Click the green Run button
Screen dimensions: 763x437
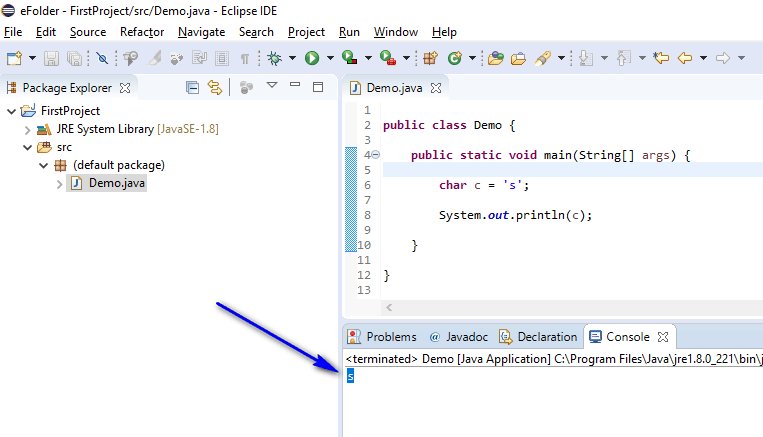(312, 58)
